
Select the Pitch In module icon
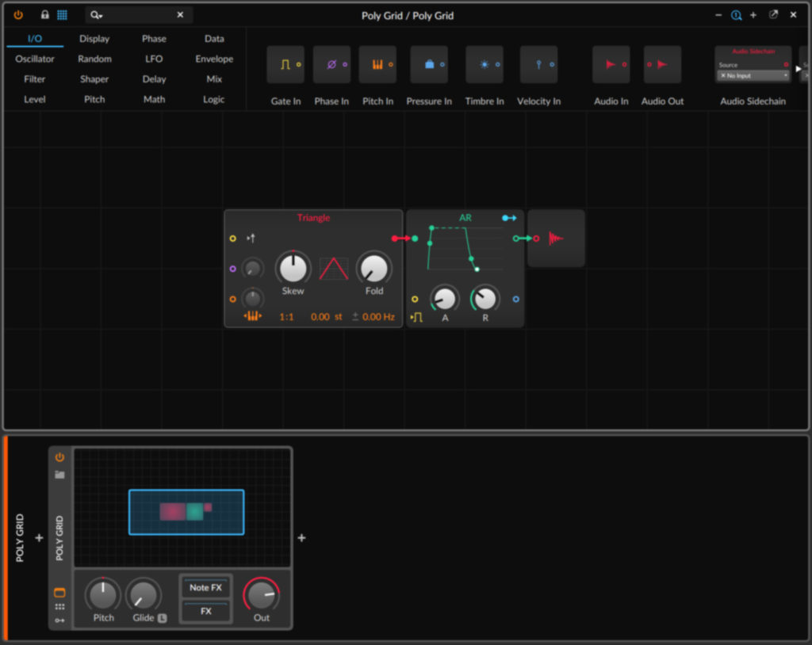[x=377, y=64]
